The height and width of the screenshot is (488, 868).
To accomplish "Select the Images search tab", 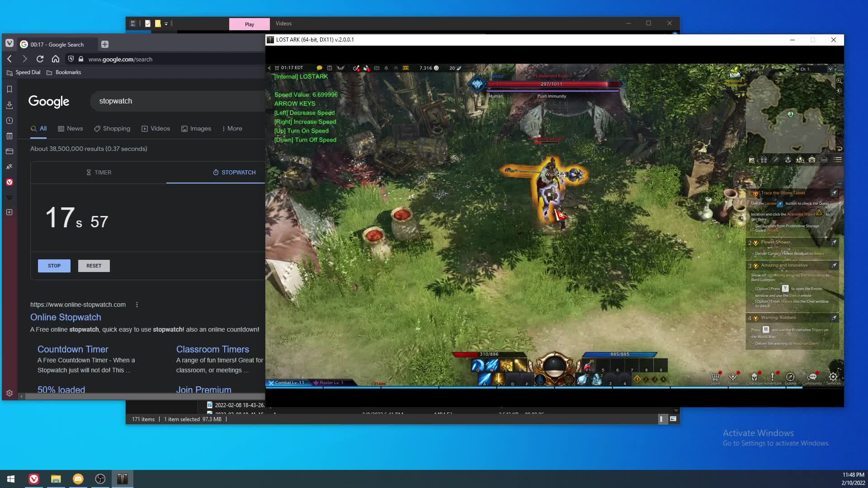I will pyautogui.click(x=196, y=129).
